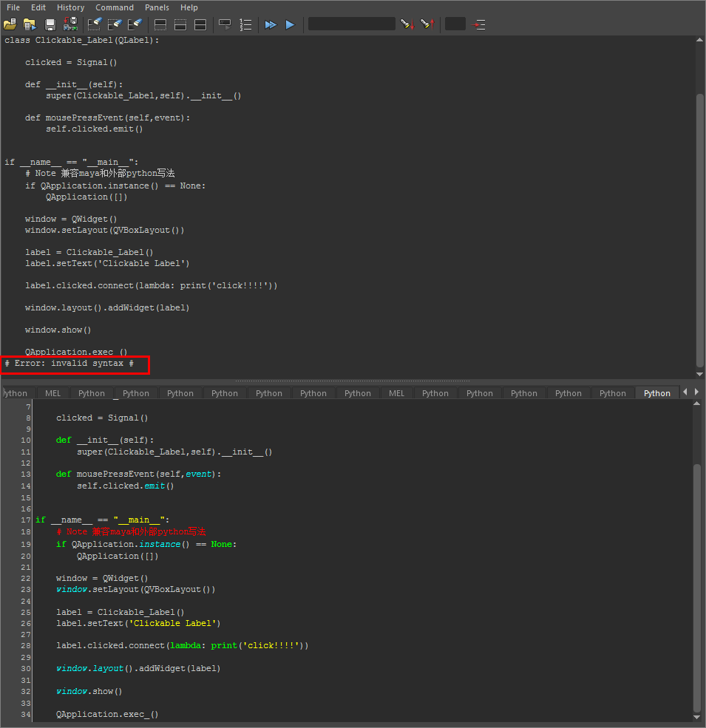Select the Save Script icon
706x728 pixels.
click(50, 24)
